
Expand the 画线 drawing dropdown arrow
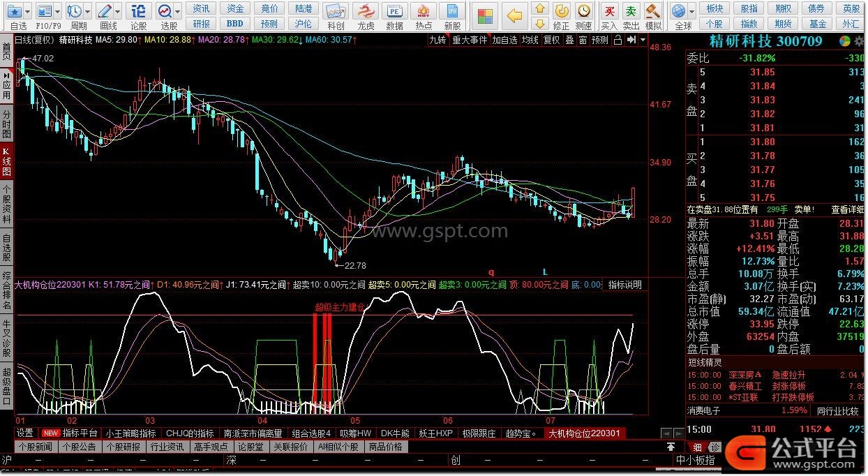point(118,11)
